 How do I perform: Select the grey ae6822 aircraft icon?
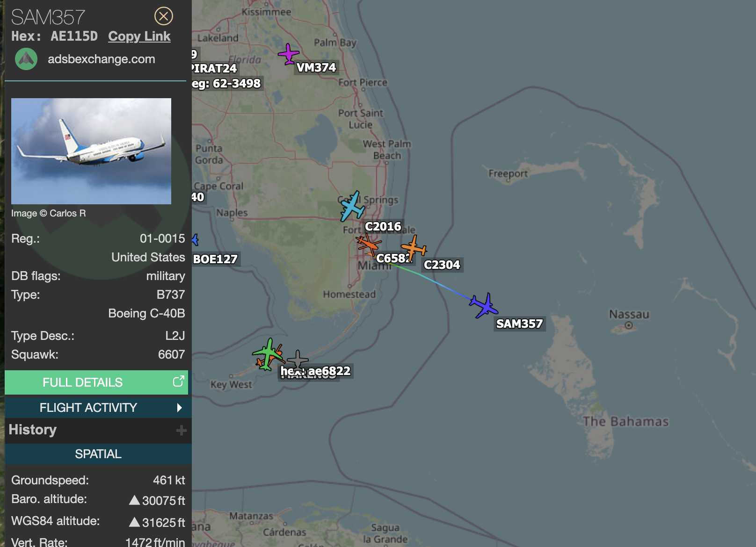(x=298, y=361)
